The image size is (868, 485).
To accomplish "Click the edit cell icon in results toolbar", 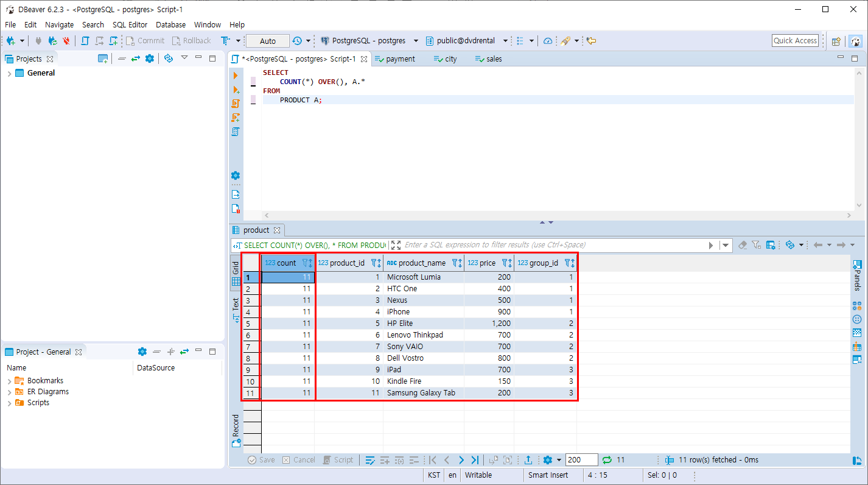I will coord(370,460).
